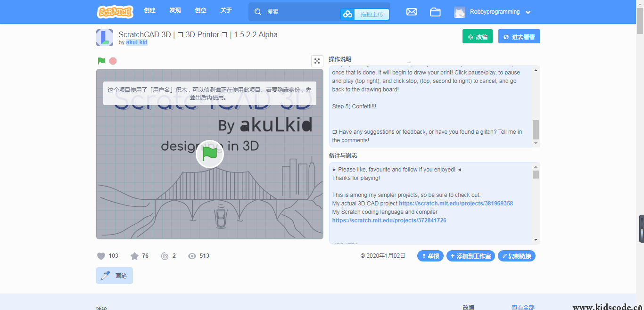This screenshot has height=310, width=644.
Task: Click the 备注与谢志 notes heading
Action: point(343,156)
